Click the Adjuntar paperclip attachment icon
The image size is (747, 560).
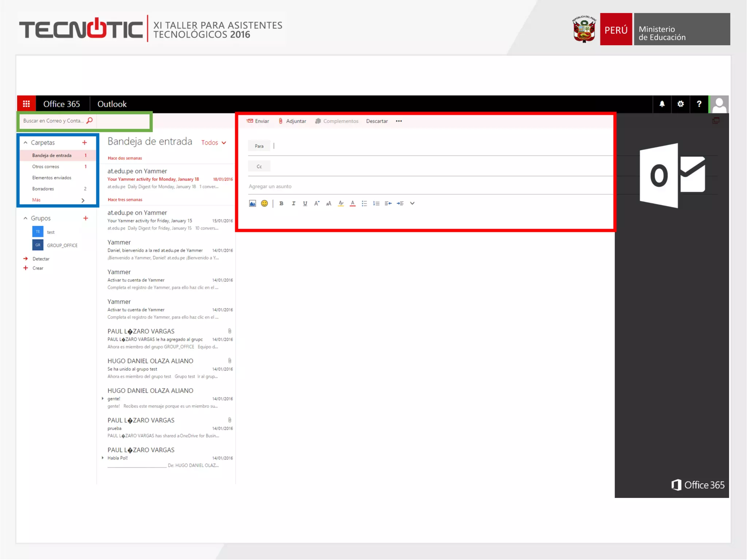click(x=280, y=121)
